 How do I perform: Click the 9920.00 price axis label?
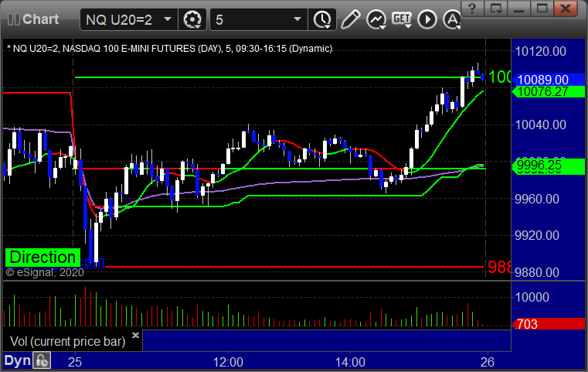point(537,235)
